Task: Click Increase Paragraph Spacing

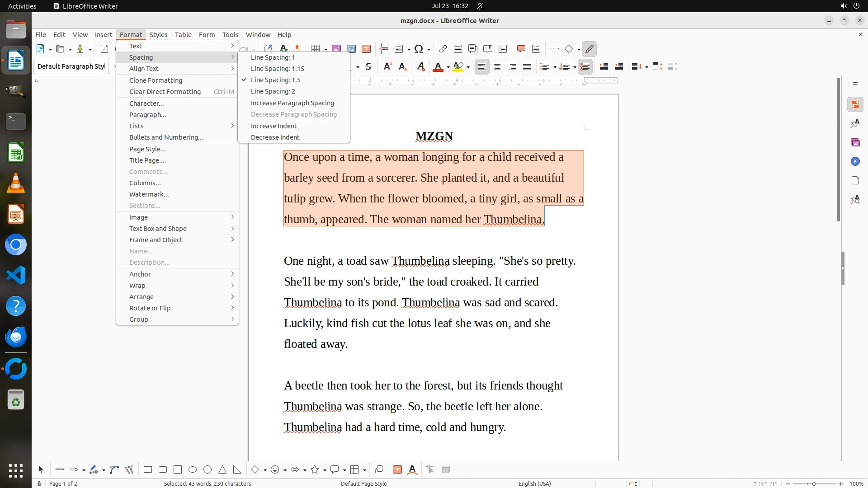Action: pyautogui.click(x=292, y=103)
